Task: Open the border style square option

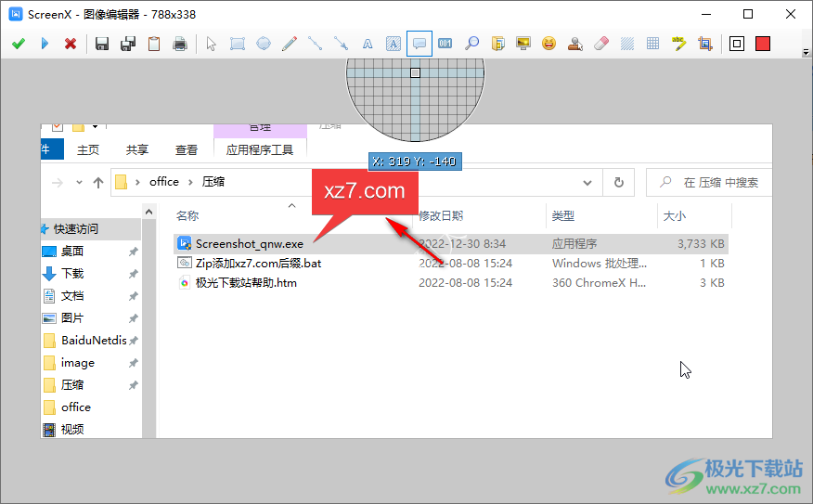Action: [x=737, y=44]
